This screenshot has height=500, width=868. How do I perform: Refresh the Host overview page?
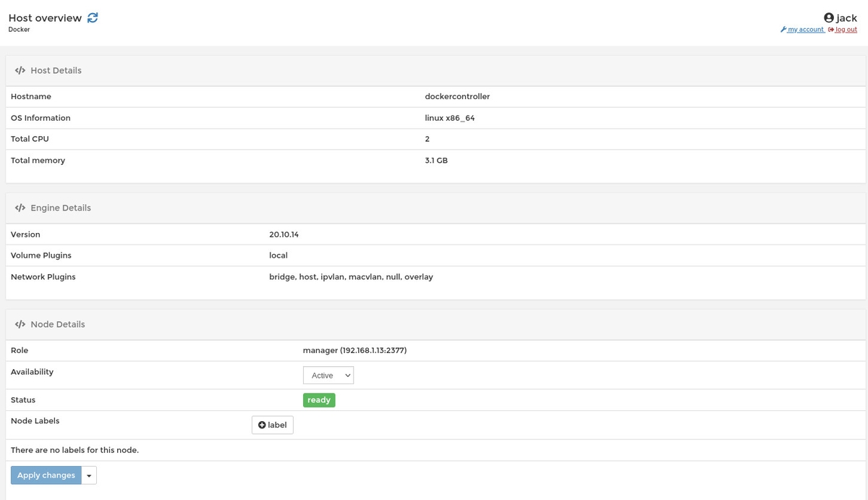coord(92,17)
